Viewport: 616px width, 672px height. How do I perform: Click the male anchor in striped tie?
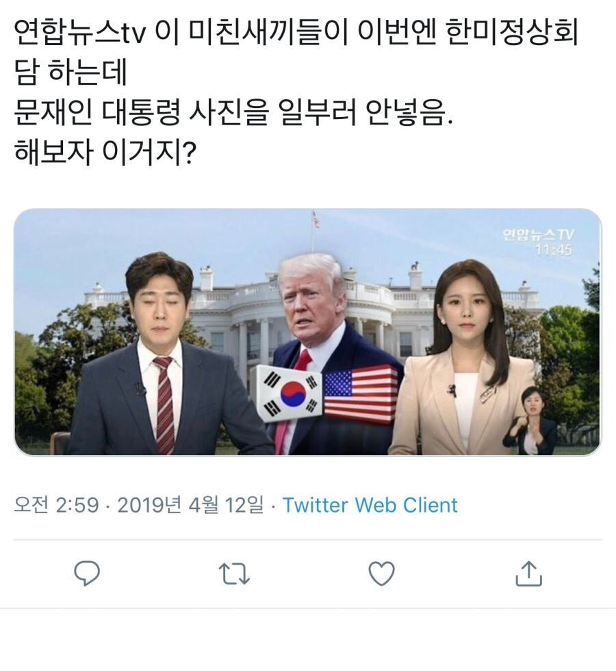click(x=163, y=356)
